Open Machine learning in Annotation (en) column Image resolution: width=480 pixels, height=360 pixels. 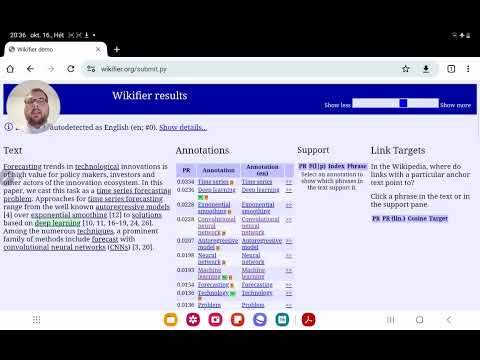click(x=253, y=273)
